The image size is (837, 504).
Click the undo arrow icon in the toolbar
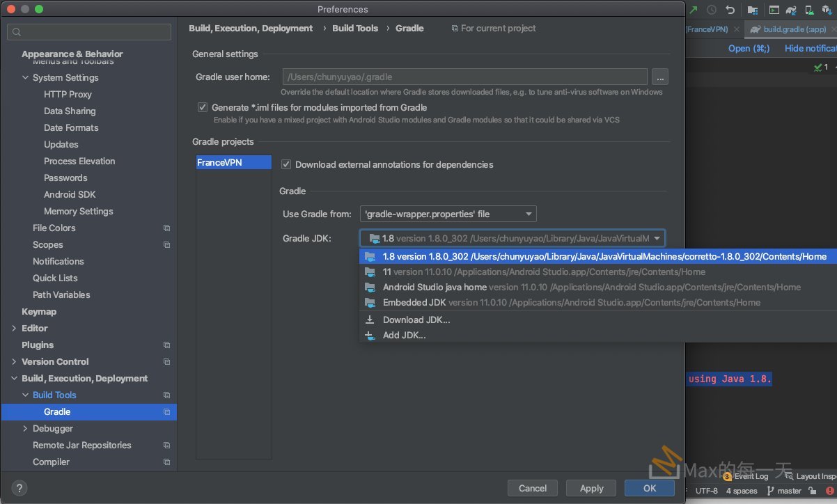click(x=730, y=10)
